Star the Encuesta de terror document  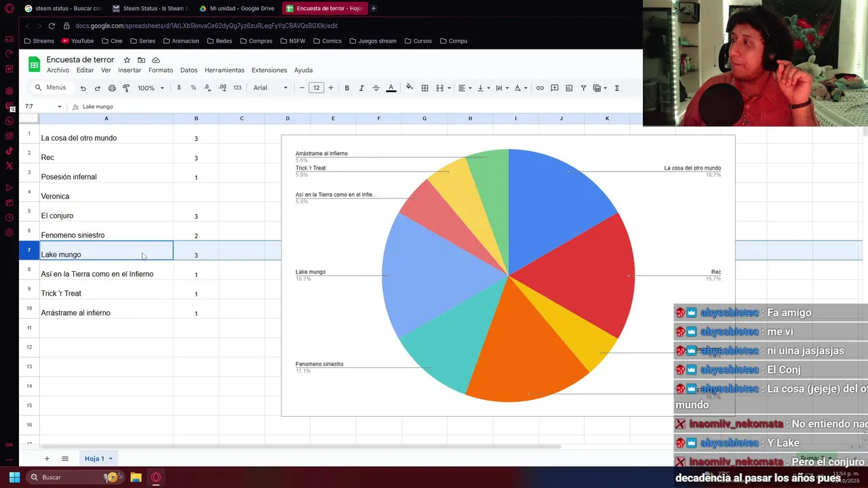tap(127, 60)
